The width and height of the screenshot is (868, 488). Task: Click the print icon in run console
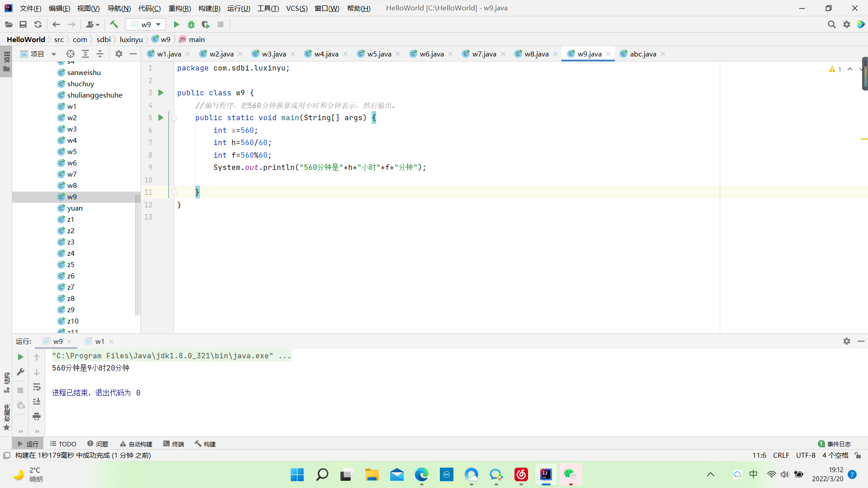point(37,416)
